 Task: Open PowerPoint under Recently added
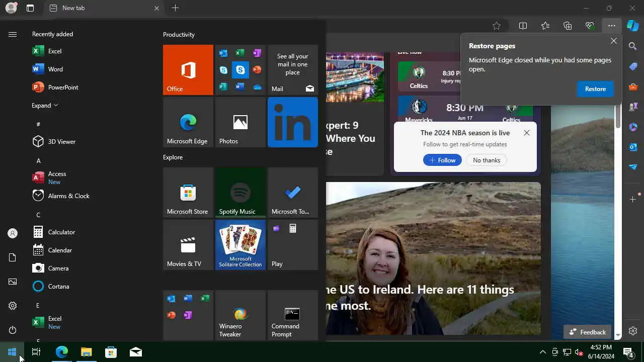(91, 87)
